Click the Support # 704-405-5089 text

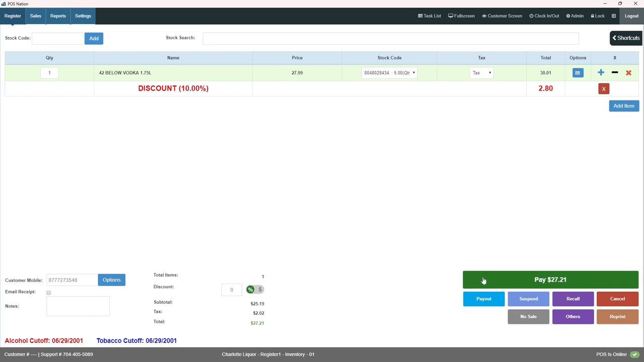(x=67, y=354)
